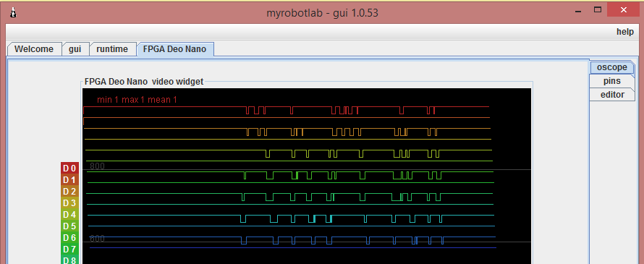The image size is (644, 264).
Task: Close the myrobotlab window
Action: (624, 10)
